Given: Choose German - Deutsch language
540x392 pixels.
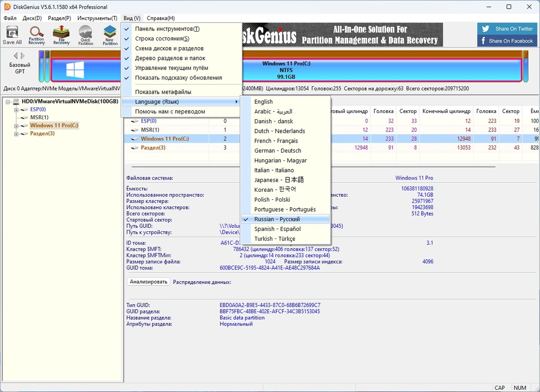Looking at the screenshot, I should click(285, 151).
